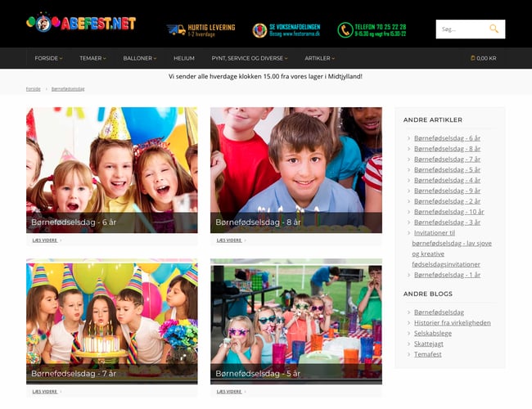The height and width of the screenshot is (409, 532).
Task: Open the shopping cart showing 0,00 KR
Action: pyautogui.click(x=483, y=58)
